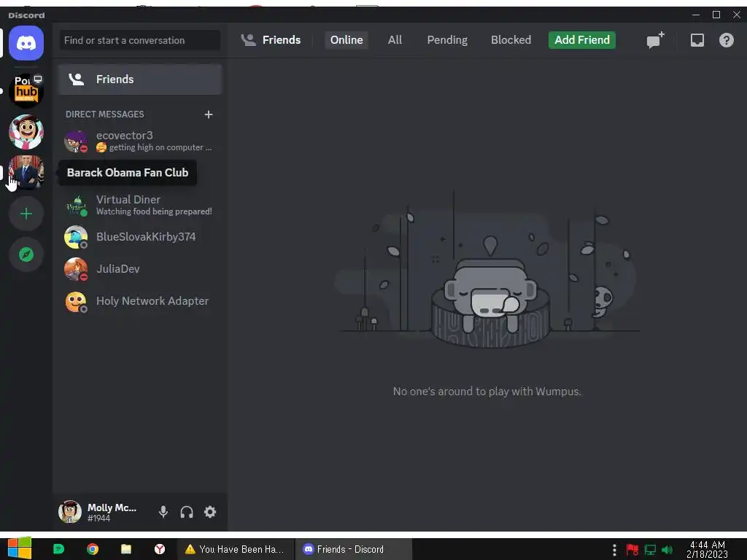Open Virtual Diner conversation
The width and height of the screenshot is (747, 560).
click(140, 205)
